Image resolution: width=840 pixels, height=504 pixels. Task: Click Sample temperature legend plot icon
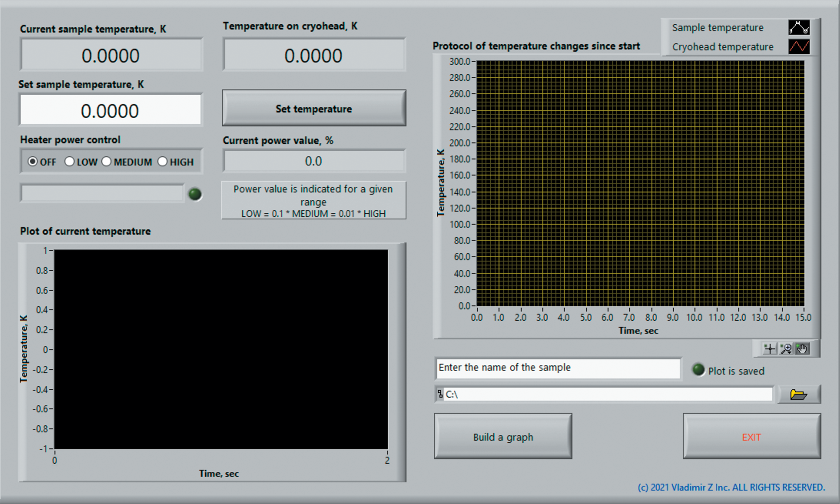pyautogui.click(x=799, y=28)
